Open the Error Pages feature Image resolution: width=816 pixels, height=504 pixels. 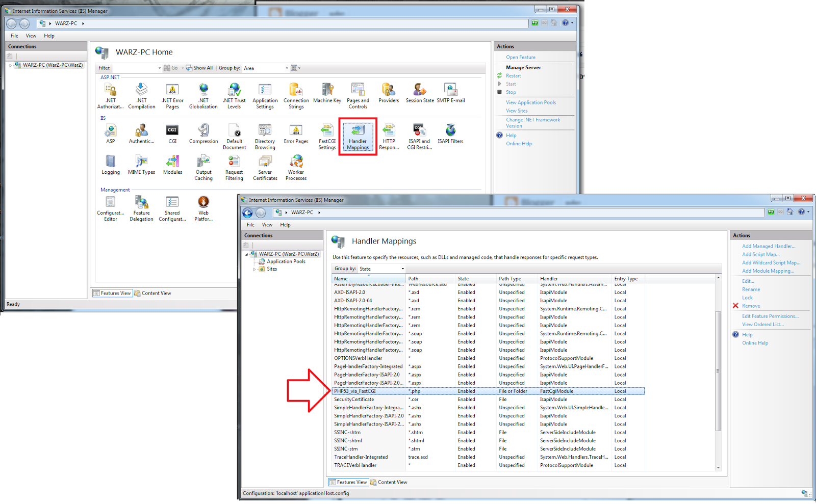pyautogui.click(x=296, y=134)
